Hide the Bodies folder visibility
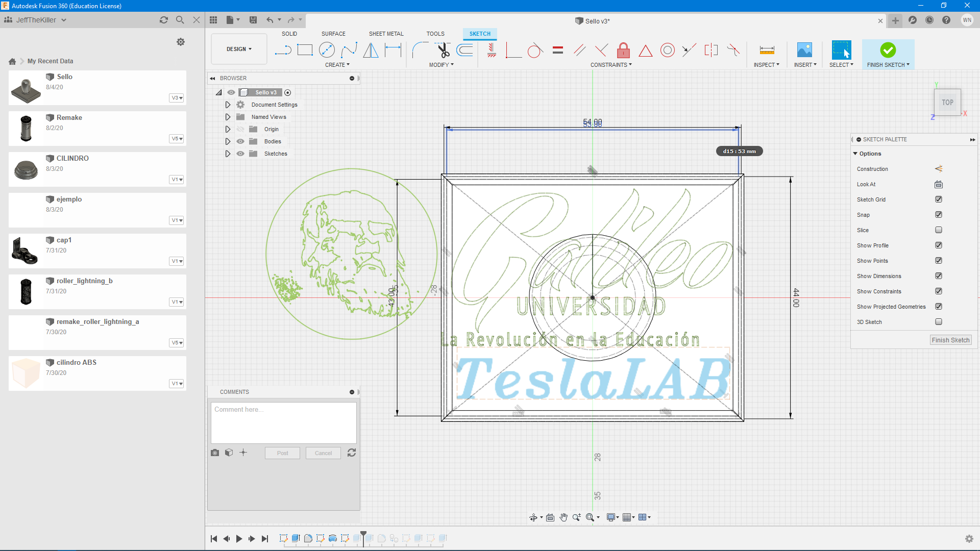This screenshot has height=551, width=980. (x=240, y=141)
